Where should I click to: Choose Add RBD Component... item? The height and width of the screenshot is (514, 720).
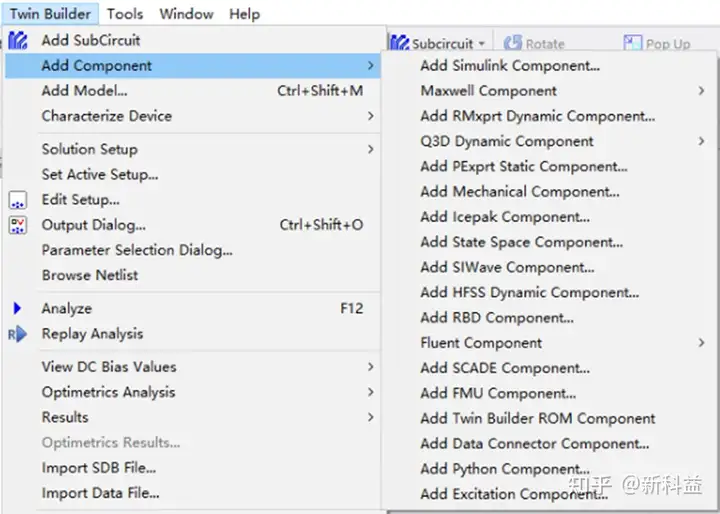coord(550,317)
